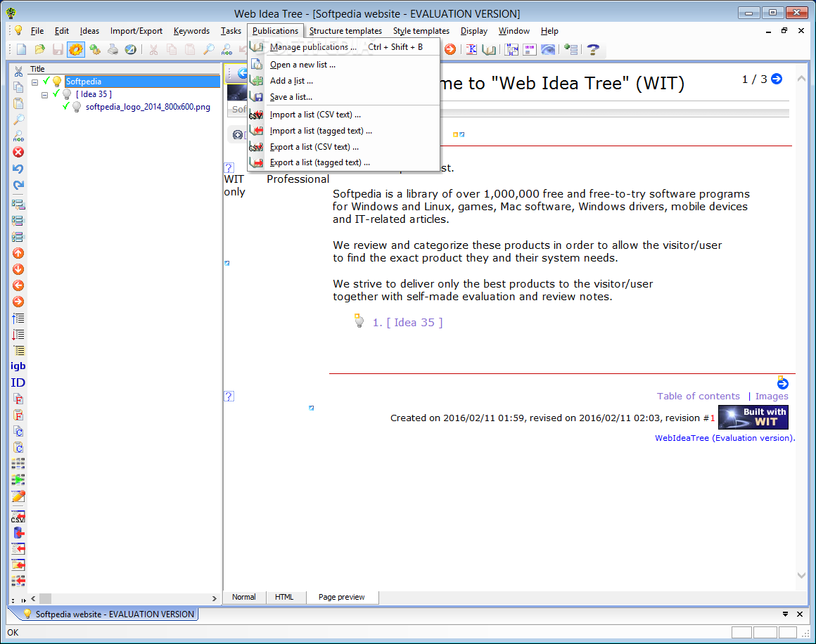Click the page vertical scrollbar down arrow
Viewport: 816px width, 644px height.
pos(801,575)
